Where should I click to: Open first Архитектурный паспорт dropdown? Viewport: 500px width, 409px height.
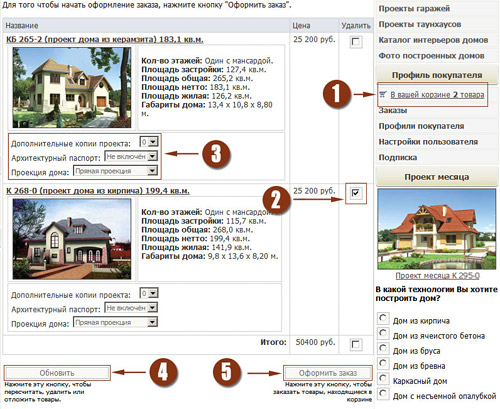click(131, 156)
